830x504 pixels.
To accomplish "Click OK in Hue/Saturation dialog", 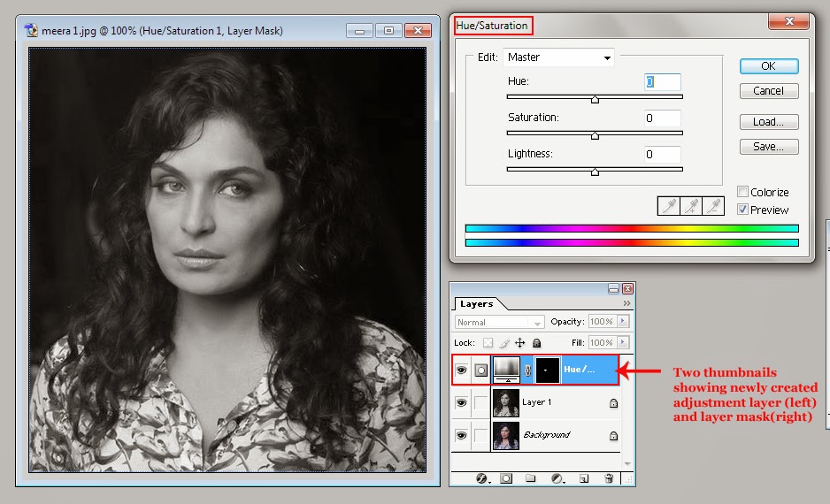I will coord(769,66).
